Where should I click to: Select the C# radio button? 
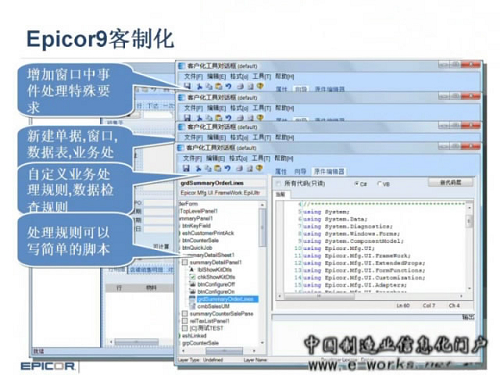(x=356, y=184)
